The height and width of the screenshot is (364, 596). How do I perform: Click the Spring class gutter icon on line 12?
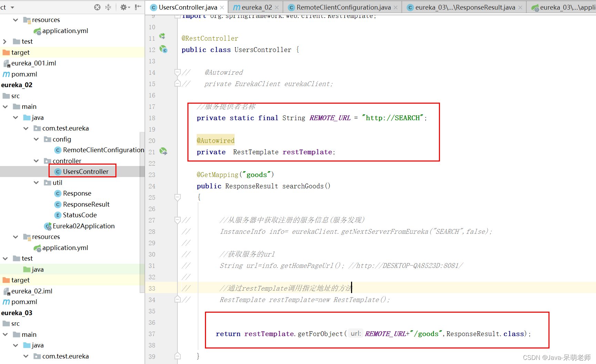(163, 49)
